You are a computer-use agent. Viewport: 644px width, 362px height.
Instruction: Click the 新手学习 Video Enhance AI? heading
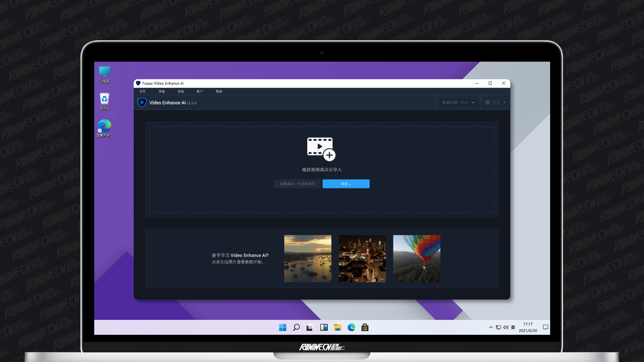(240, 255)
